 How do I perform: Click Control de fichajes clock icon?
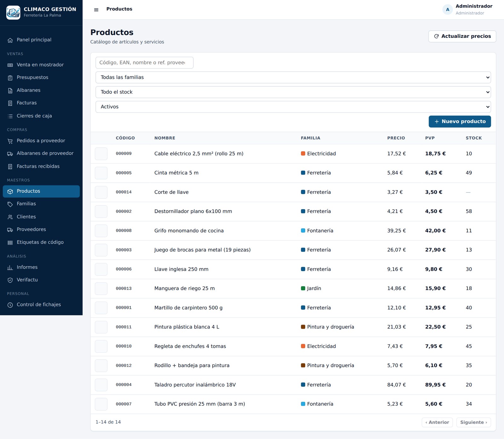click(x=10, y=305)
